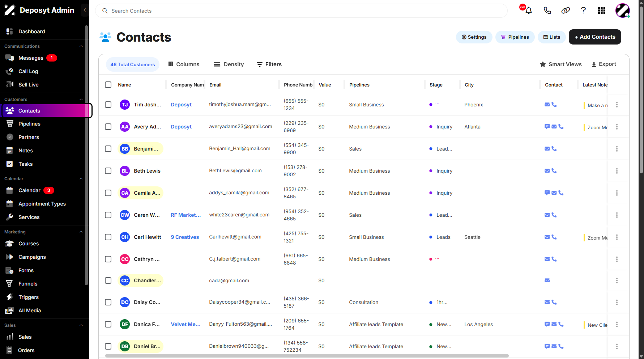Collapse the Marketing sidebar section

click(x=81, y=232)
